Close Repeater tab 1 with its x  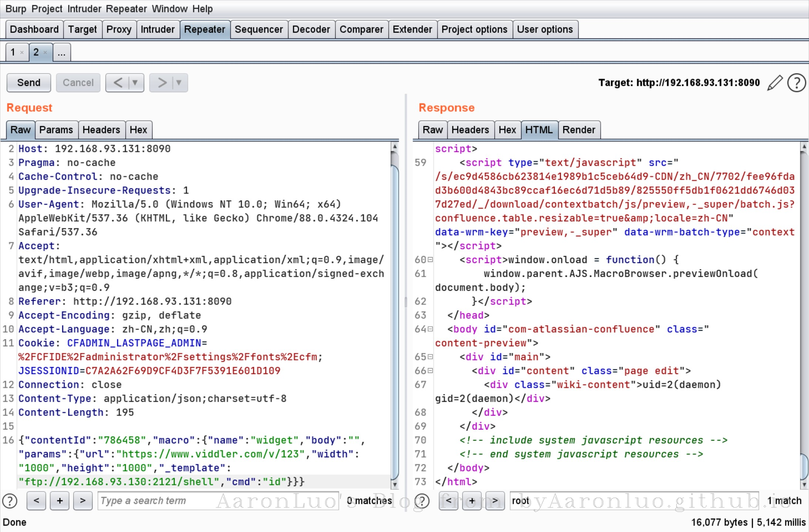(x=22, y=53)
